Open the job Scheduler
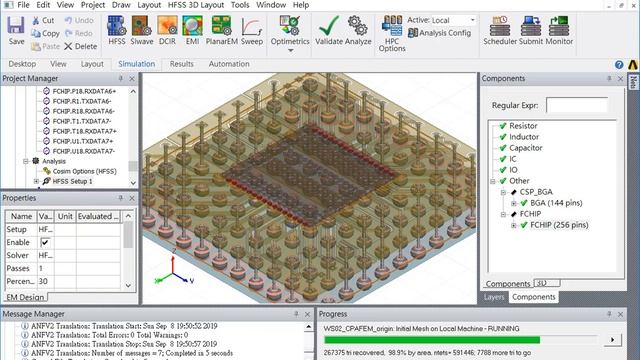This screenshot has width=640, height=360. 500,26
